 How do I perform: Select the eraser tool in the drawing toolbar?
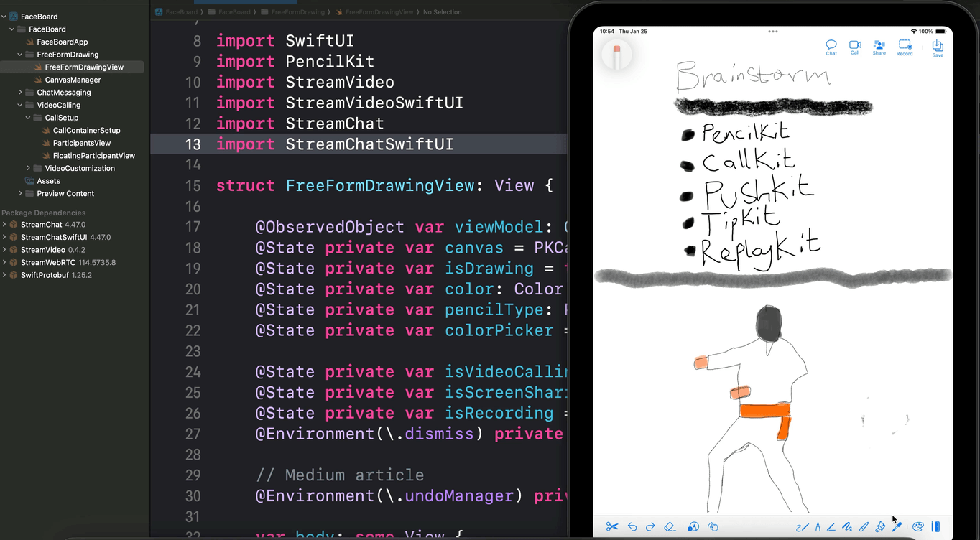670,526
